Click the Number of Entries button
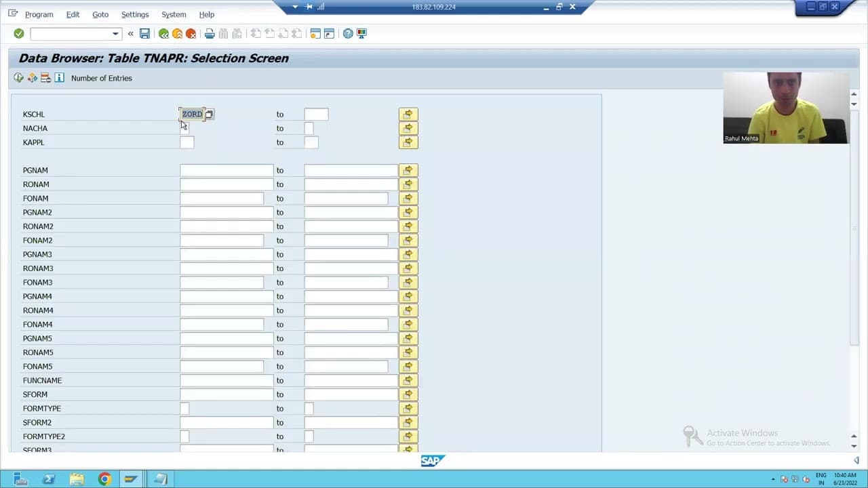 tap(102, 78)
